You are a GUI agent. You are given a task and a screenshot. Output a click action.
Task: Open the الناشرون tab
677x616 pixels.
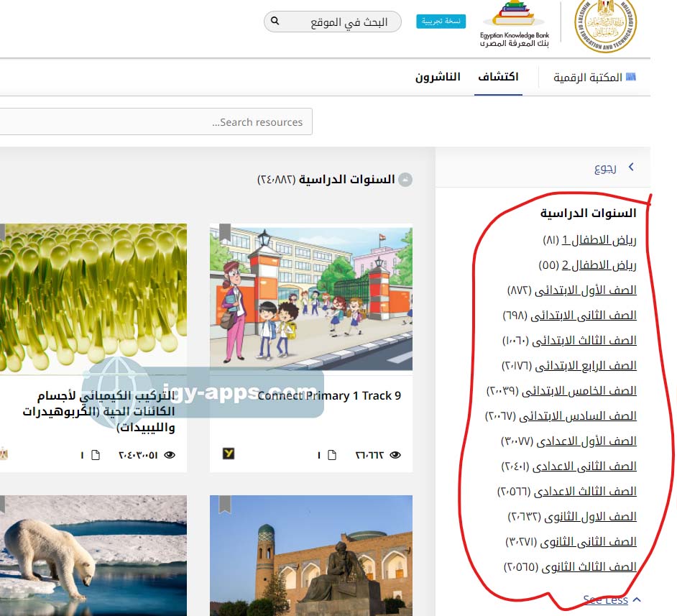point(438,77)
